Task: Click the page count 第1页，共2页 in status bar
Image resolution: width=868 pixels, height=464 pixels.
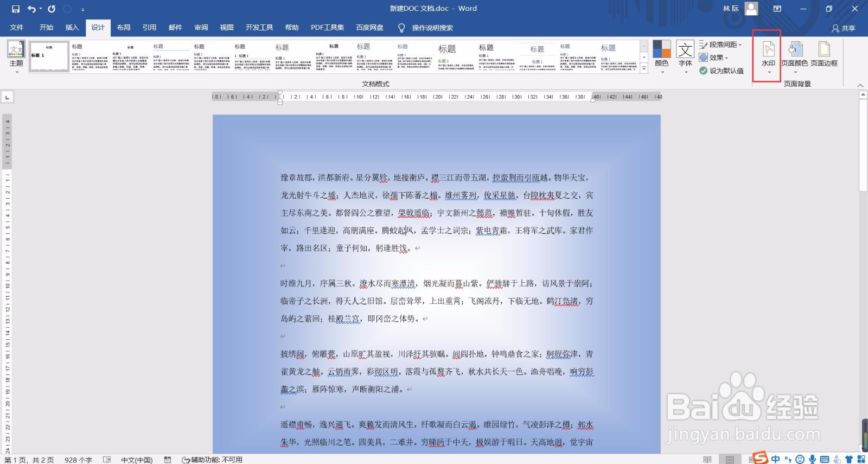Action: tap(29, 460)
